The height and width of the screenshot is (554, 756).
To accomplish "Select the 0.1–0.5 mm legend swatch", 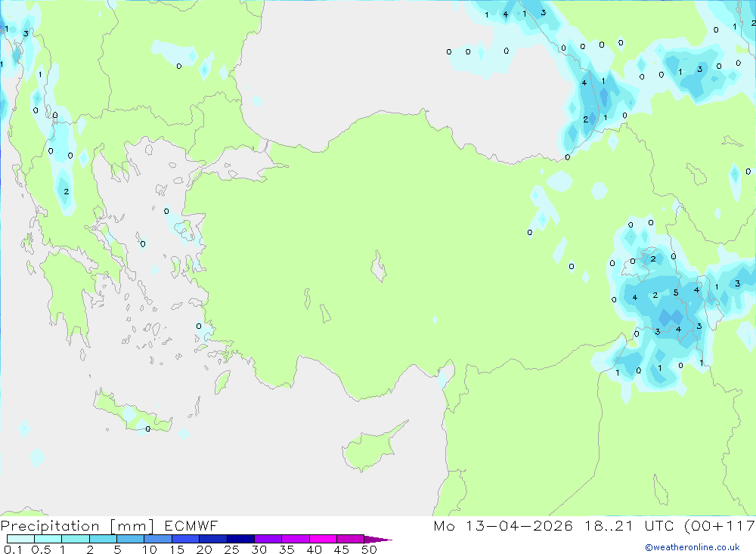I will 20,539.
